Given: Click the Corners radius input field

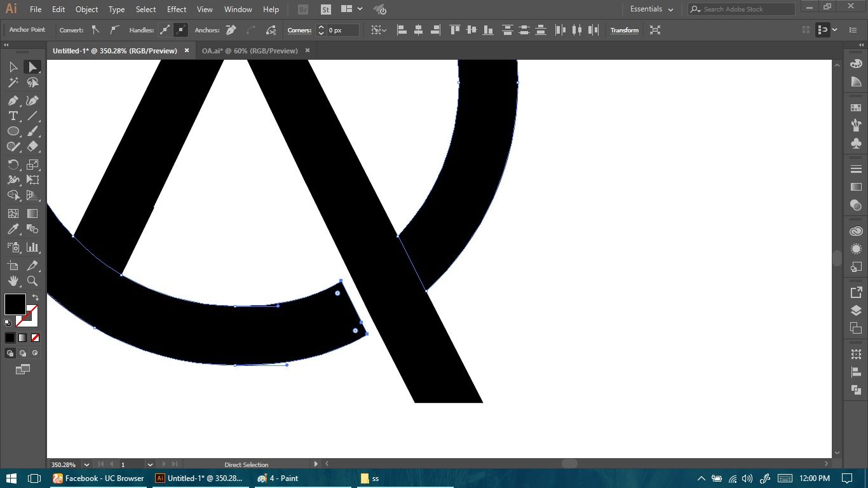Looking at the screenshot, I should [343, 30].
